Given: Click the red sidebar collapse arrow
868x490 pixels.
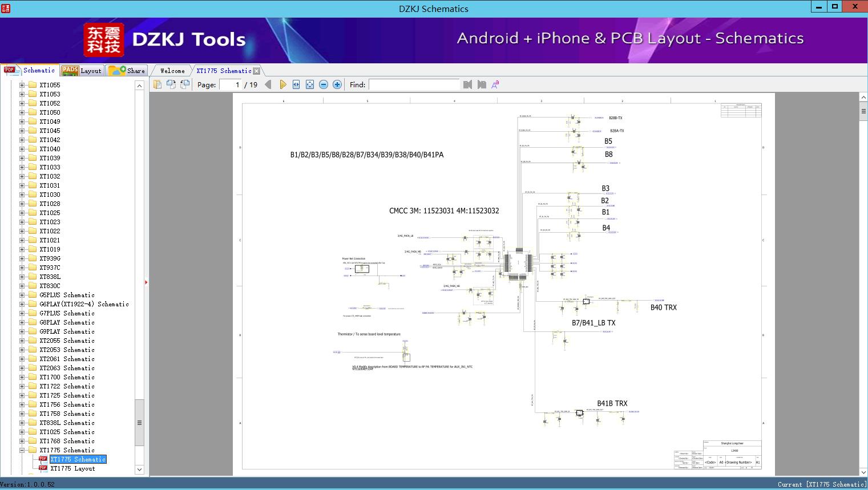Looking at the screenshot, I should point(146,282).
